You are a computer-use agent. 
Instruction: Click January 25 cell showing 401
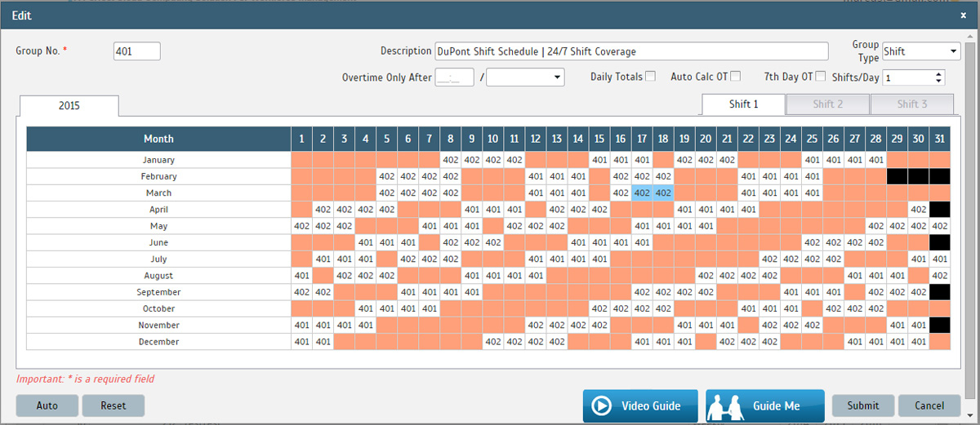812,160
